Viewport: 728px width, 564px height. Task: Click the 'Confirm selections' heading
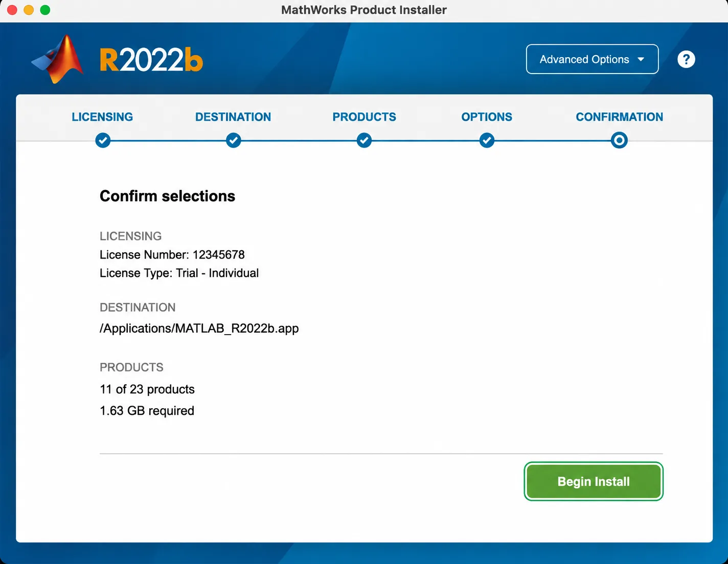(167, 196)
